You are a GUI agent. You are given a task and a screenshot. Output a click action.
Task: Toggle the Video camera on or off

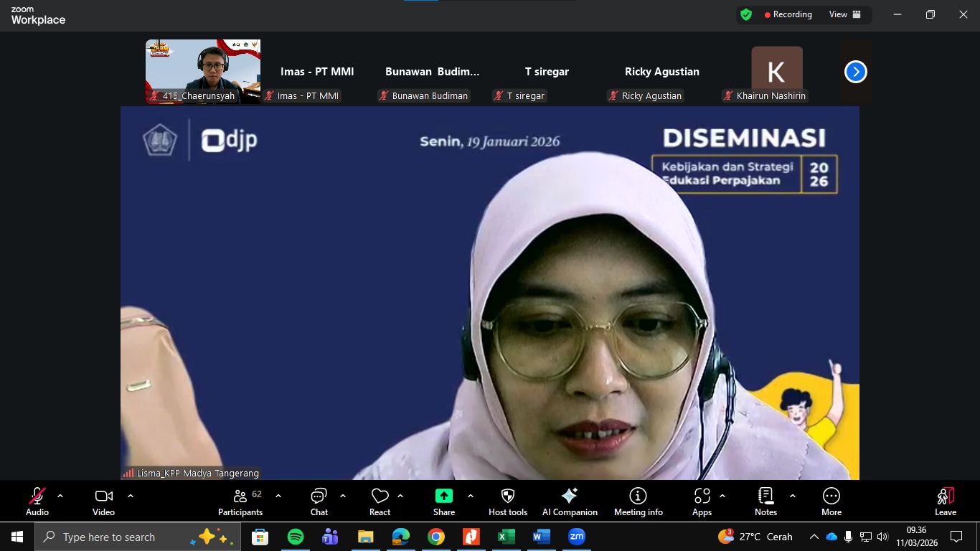103,501
